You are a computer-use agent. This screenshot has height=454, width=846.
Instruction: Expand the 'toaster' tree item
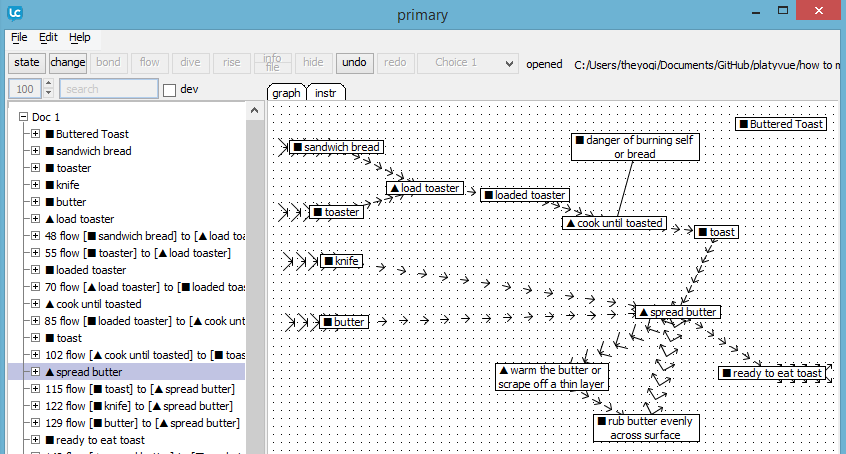pyautogui.click(x=35, y=168)
